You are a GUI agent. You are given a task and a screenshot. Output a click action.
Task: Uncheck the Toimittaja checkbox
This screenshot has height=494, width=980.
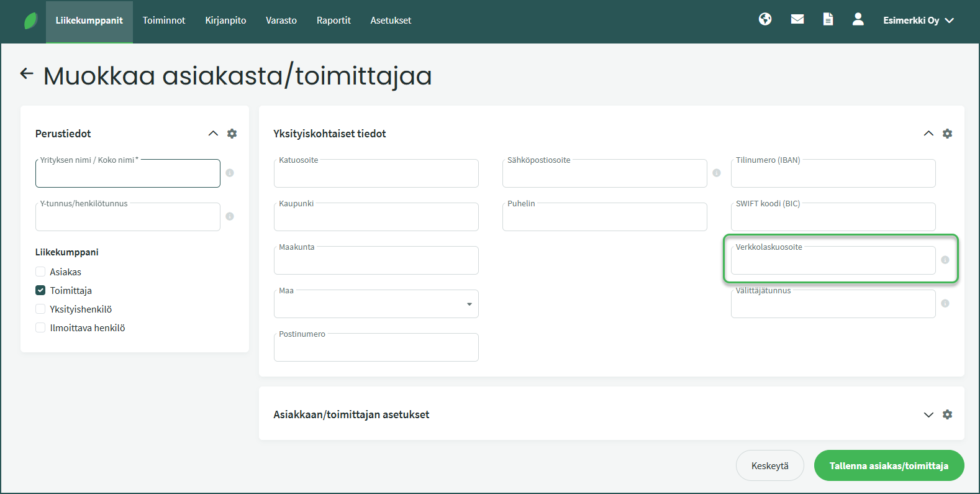pos(40,290)
